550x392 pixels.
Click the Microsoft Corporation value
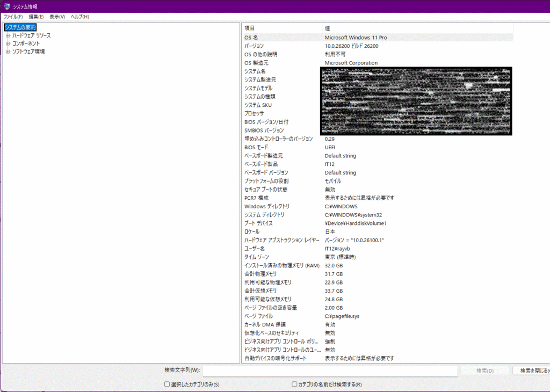click(351, 63)
